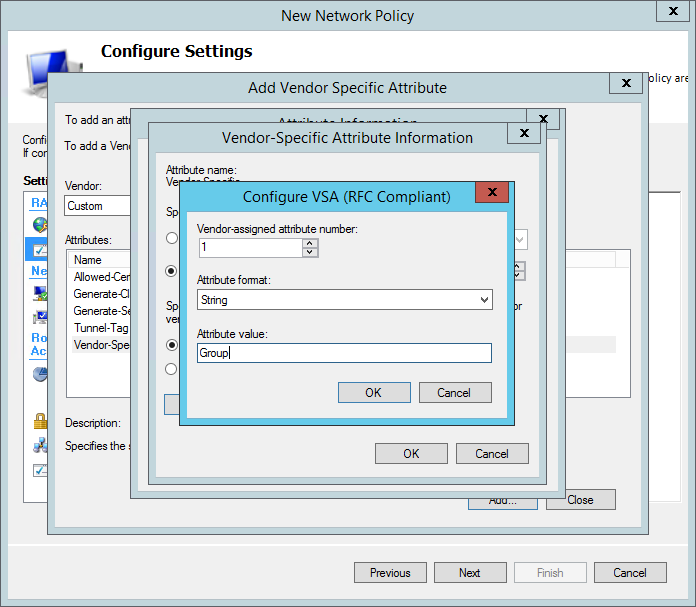Click Cancel in New Network Policy wizard
This screenshot has width=696, height=607.
pyautogui.click(x=630, y=573)
